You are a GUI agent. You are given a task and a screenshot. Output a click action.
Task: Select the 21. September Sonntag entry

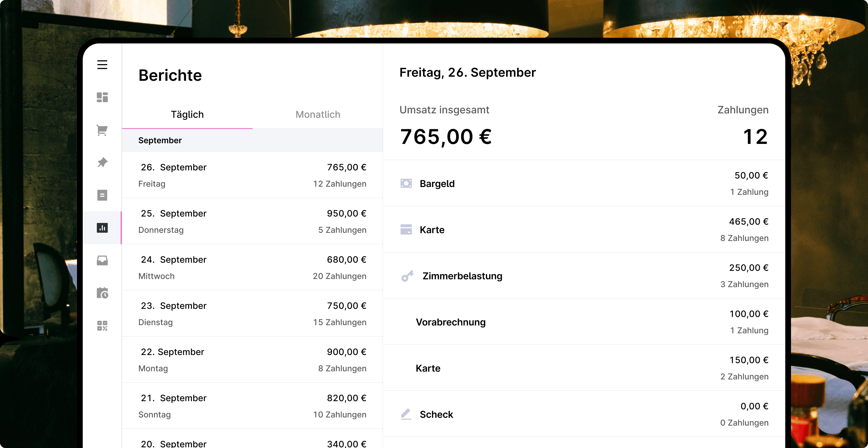[252, 406]
